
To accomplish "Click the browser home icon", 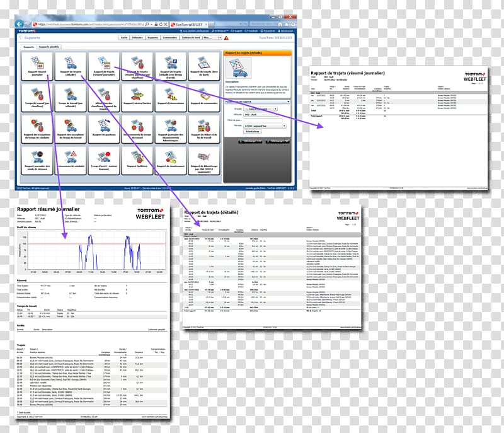I will coord(280,24).
